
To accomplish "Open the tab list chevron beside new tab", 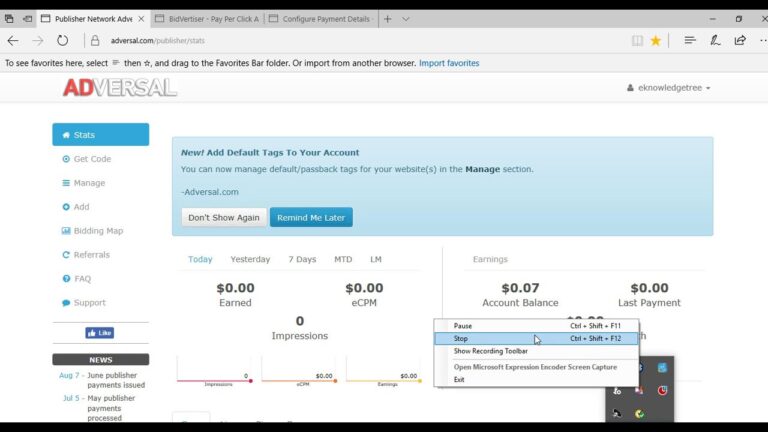I will coord(407,18).
